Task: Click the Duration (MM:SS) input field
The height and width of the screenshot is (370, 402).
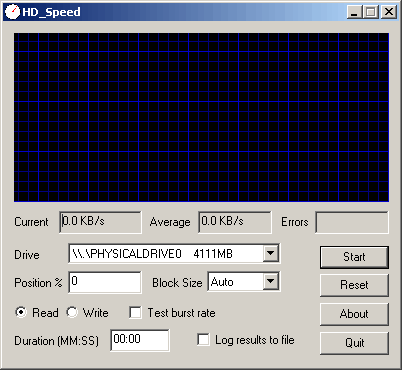Action: [x=140, y=340]
